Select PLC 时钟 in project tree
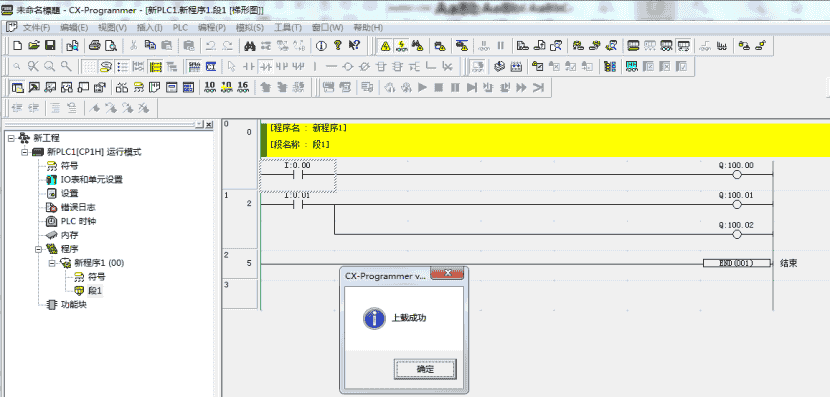 coord(78,221)
